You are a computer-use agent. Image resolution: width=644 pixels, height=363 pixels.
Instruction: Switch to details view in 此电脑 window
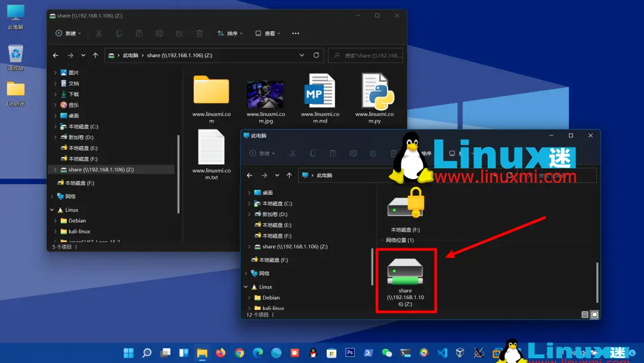pyautogui.click(x=585, y=314)
